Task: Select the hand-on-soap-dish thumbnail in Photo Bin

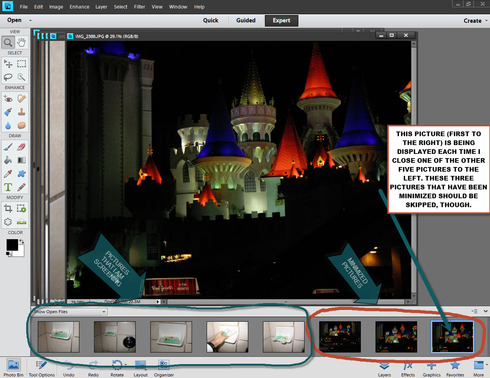Action: pos(227,337)
